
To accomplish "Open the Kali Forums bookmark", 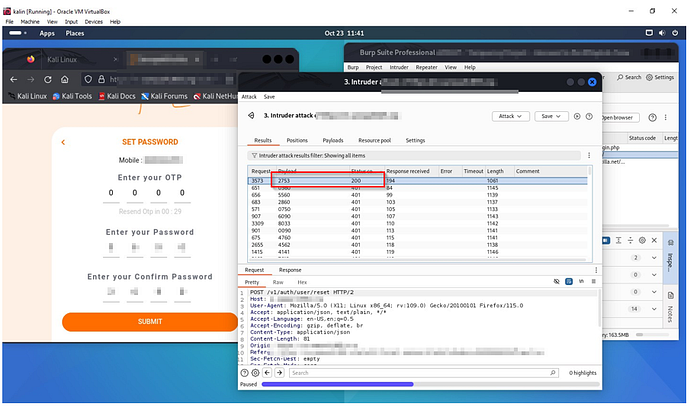I will coord(164,96).
